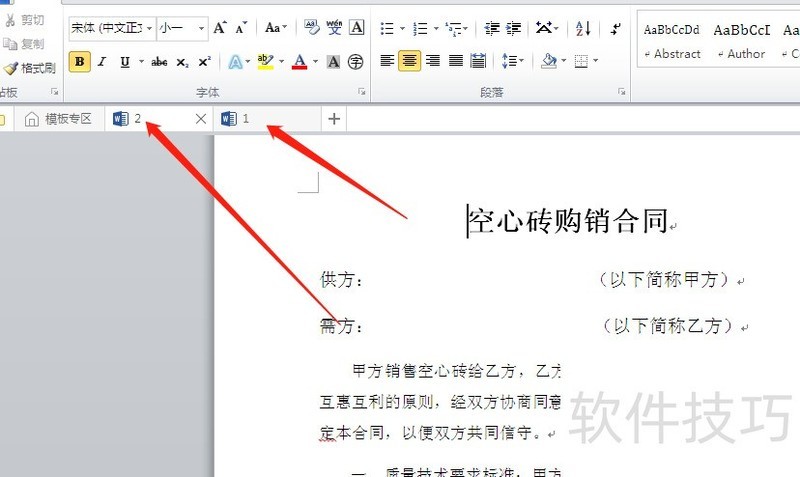Click the Character Border icon
The image size is (800, 477).
(357, 28)
